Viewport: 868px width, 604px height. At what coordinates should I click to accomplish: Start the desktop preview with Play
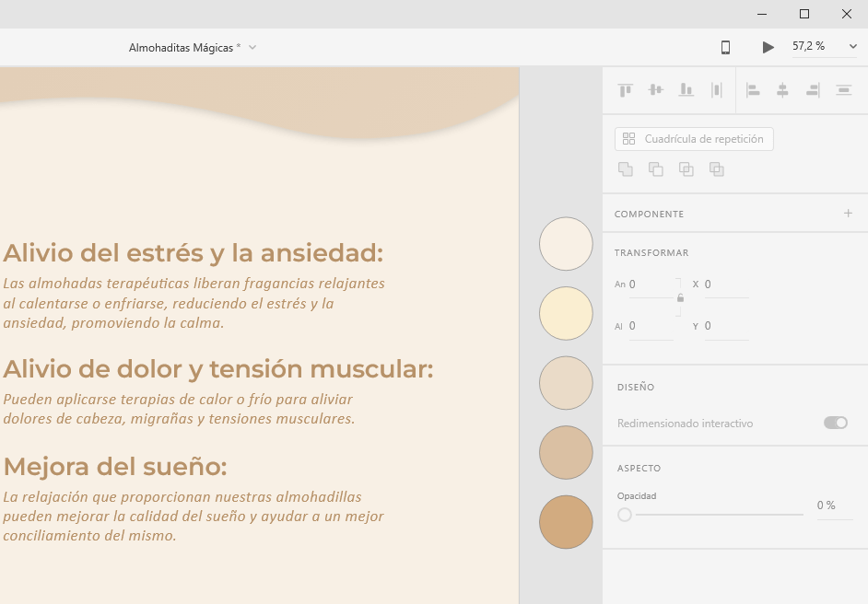[768, 47]
